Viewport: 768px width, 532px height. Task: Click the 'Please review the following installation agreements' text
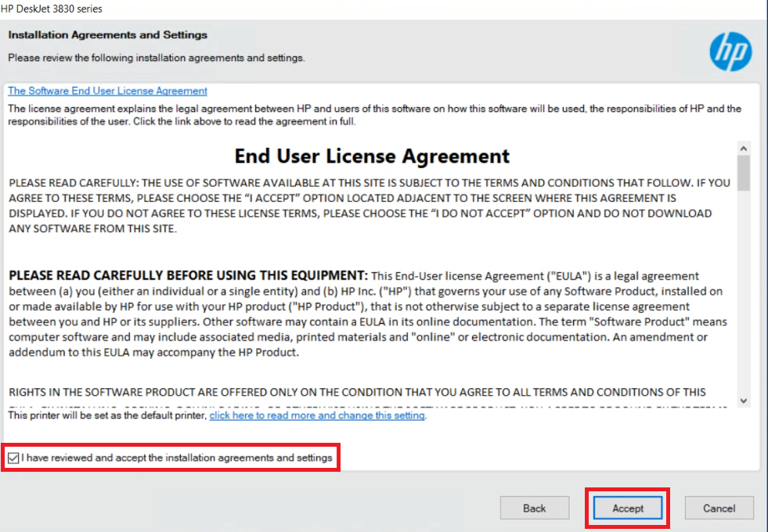157,58
